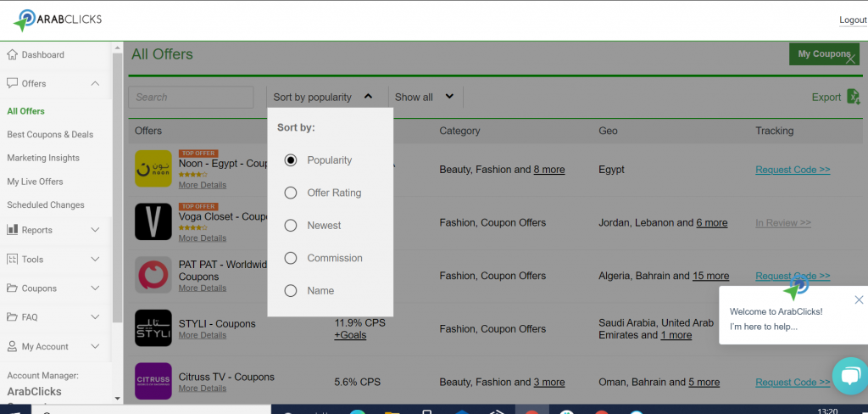Go to the Dashboard page
Screen dimensions: 868x414
(42, 54)
